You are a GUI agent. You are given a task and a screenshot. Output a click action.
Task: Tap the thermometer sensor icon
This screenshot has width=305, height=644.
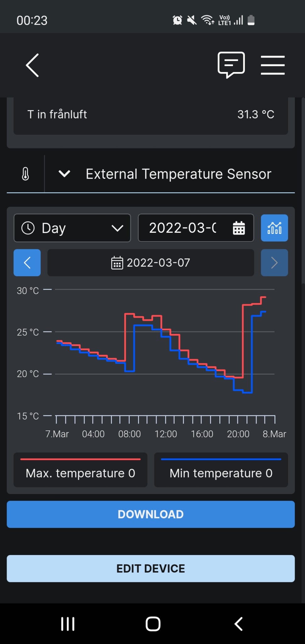click(x=25, y=174)
